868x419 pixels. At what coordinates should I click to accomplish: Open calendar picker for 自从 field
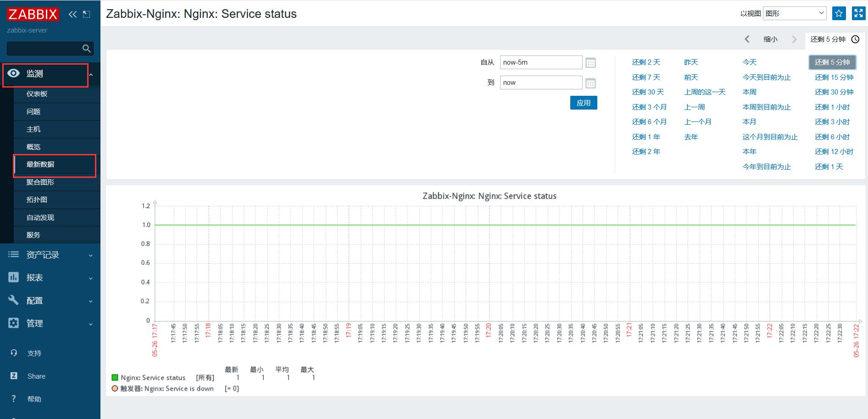click(x=591, y=63)
